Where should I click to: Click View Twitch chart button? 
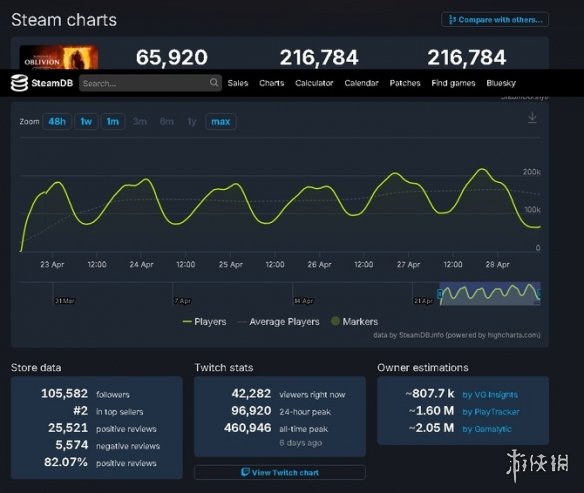coord(280,473)
